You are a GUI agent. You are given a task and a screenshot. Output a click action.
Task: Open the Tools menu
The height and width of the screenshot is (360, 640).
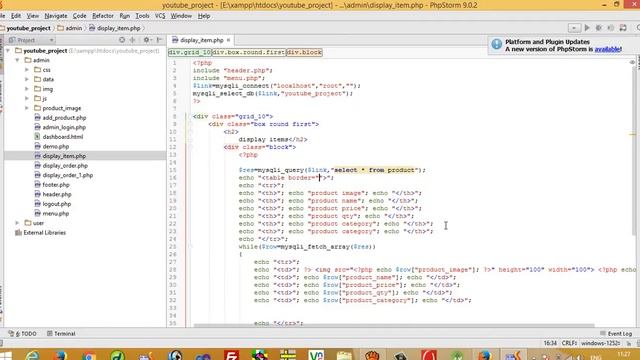[142, 16]
